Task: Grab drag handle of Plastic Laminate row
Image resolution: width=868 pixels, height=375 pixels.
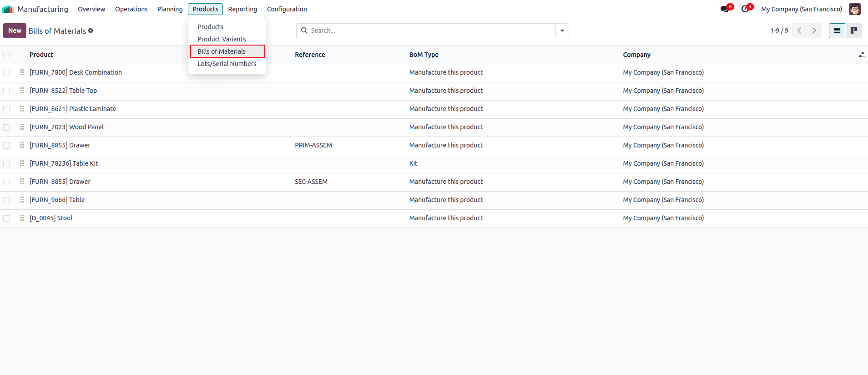Action: coord(22,109)
